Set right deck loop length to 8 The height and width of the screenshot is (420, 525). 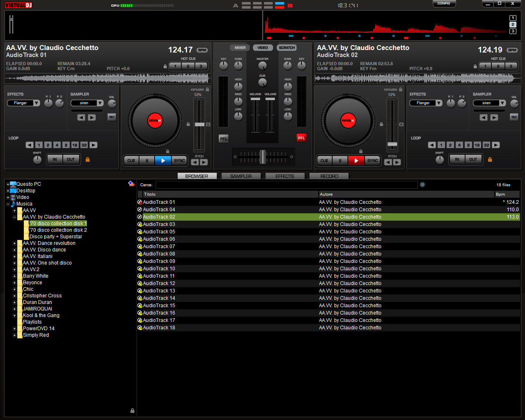[468, 145]
